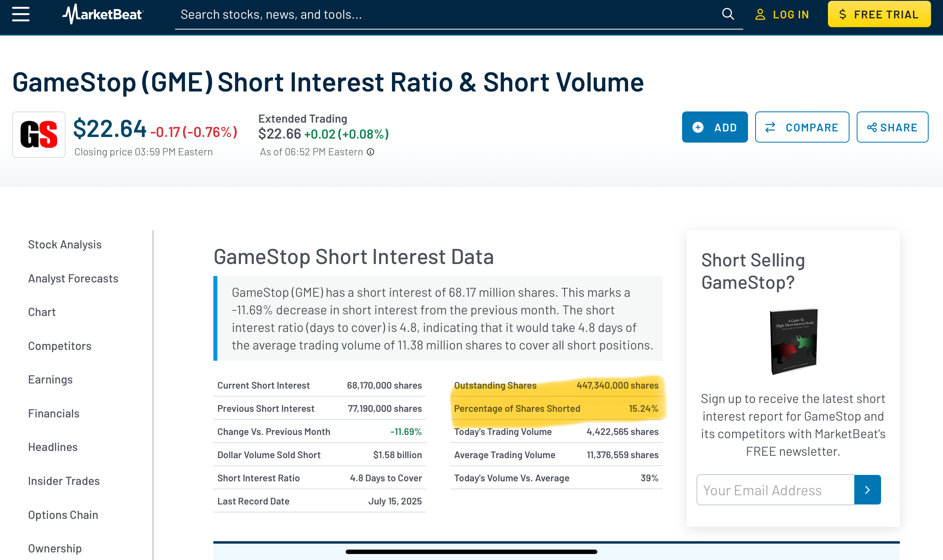The height and width of the screenshot is (560, 943).
Task: Open the Competitors section
Action: click(x=60, y=346)
